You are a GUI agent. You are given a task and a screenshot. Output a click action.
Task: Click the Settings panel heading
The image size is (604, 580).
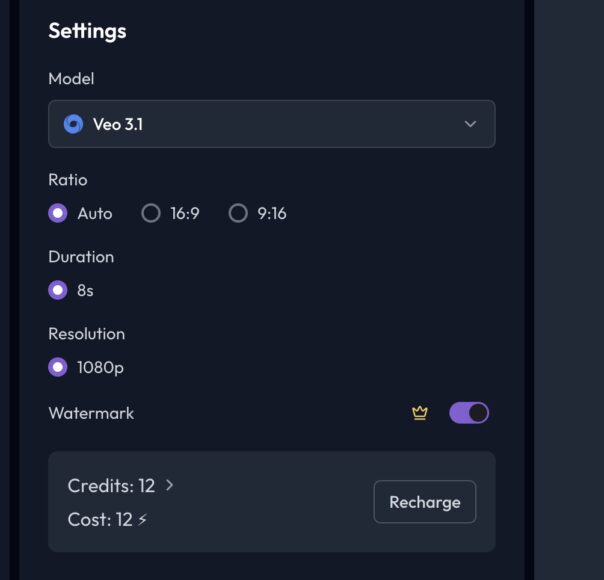coord(87,31)
